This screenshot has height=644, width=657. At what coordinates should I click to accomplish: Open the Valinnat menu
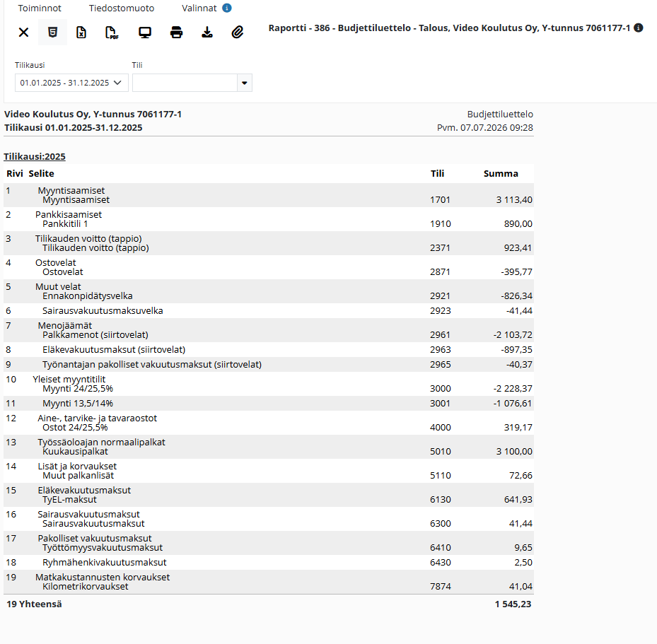(x=199, y=8)
